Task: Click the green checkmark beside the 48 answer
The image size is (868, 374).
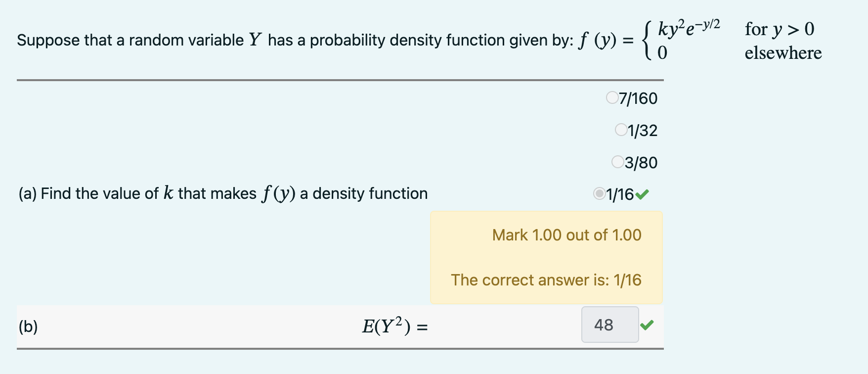Action: click(x=648, y=325)
